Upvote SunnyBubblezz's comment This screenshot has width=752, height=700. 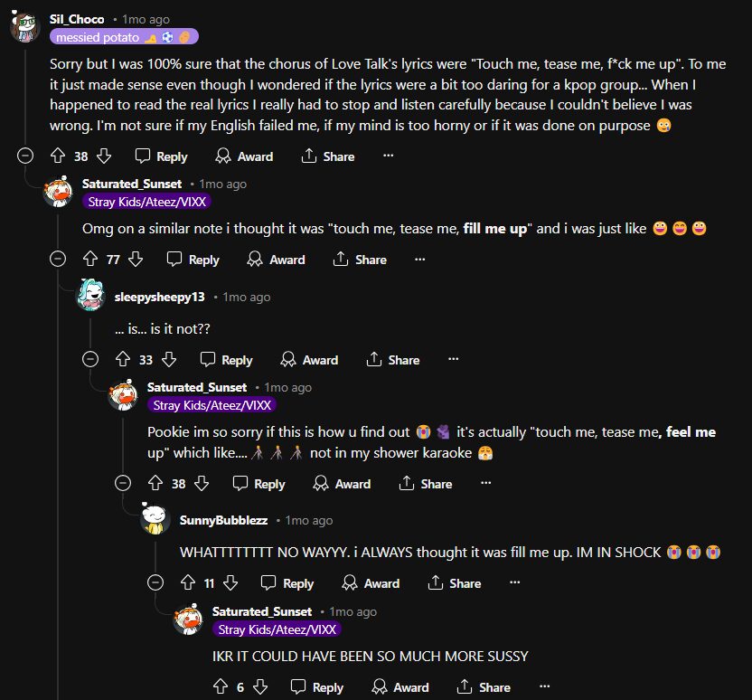[187, 583]
